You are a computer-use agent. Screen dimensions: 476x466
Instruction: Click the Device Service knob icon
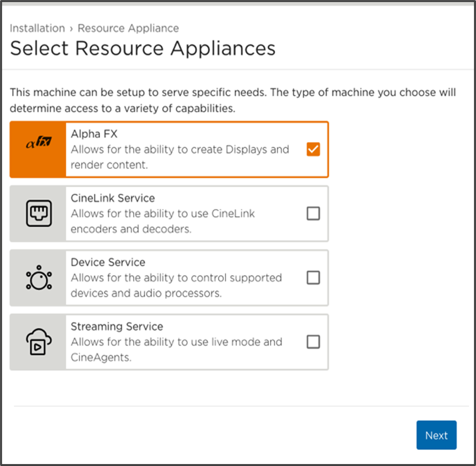(x=38, y=278)
